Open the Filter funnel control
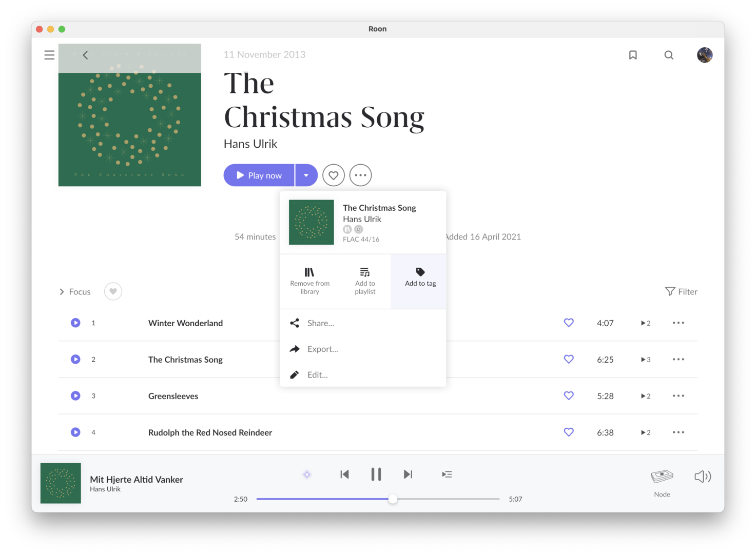 click(681, 291)
